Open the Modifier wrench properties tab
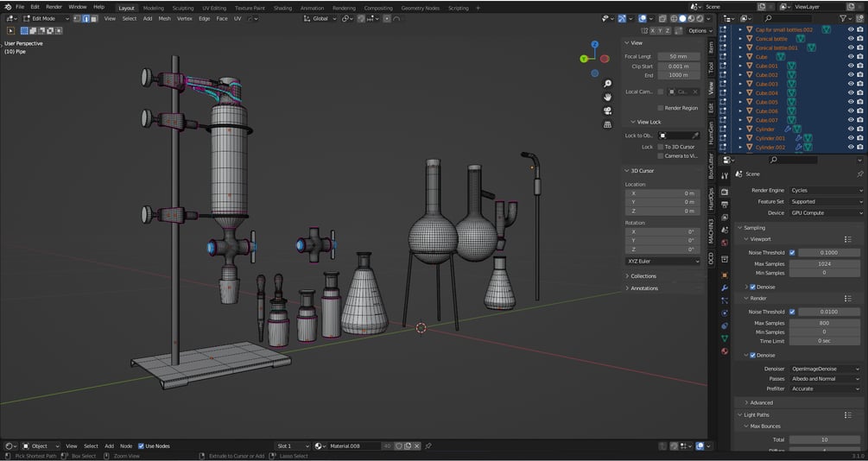Image resolution: width=868 pixels, height=461 pixels. (x=724, y=287)
